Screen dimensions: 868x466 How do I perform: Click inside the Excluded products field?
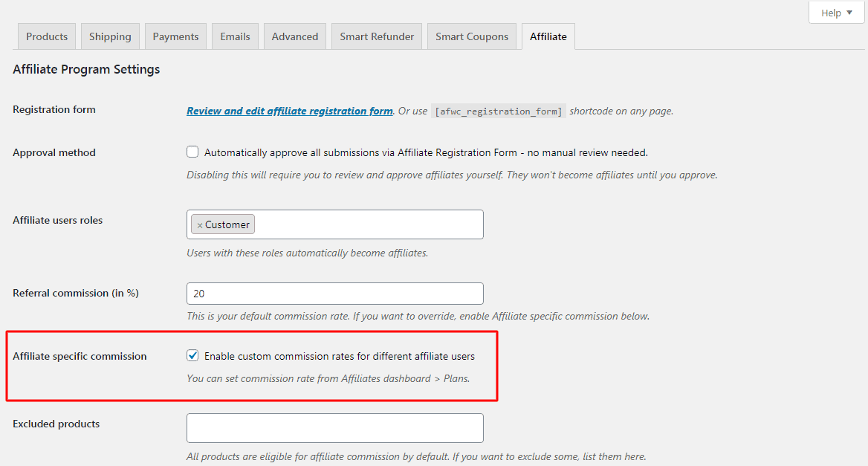pos(335,428)
